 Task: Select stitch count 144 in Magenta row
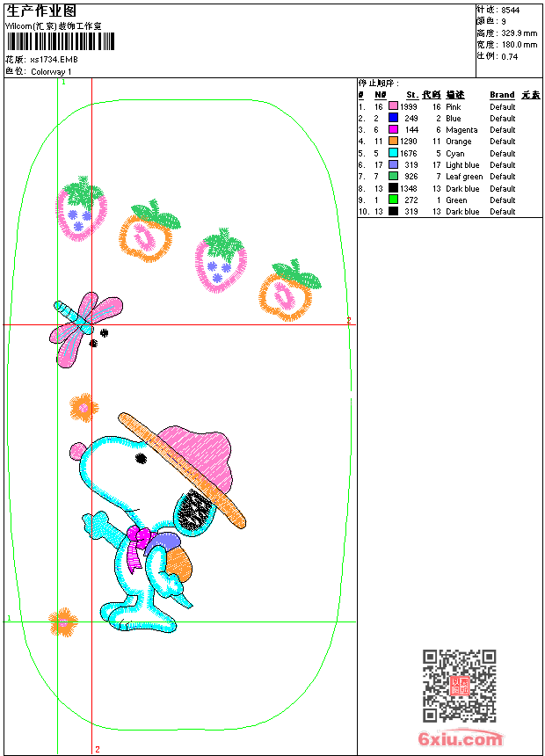point(411,130)
